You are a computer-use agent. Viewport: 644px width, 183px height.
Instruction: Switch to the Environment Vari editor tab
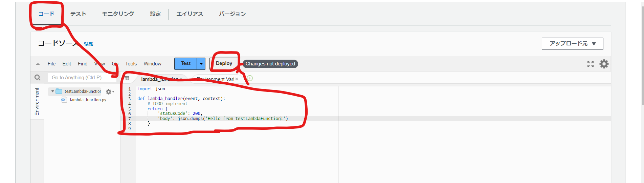click(215, 79)
